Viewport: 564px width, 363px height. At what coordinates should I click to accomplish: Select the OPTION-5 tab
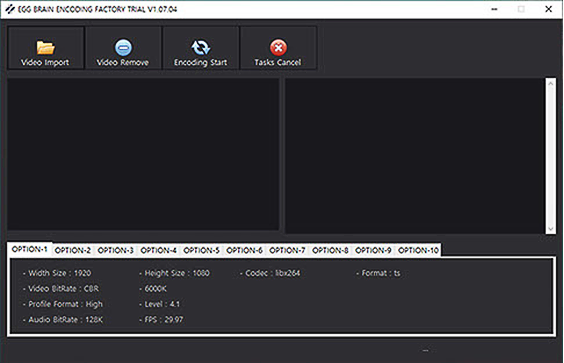click(201, 250)
